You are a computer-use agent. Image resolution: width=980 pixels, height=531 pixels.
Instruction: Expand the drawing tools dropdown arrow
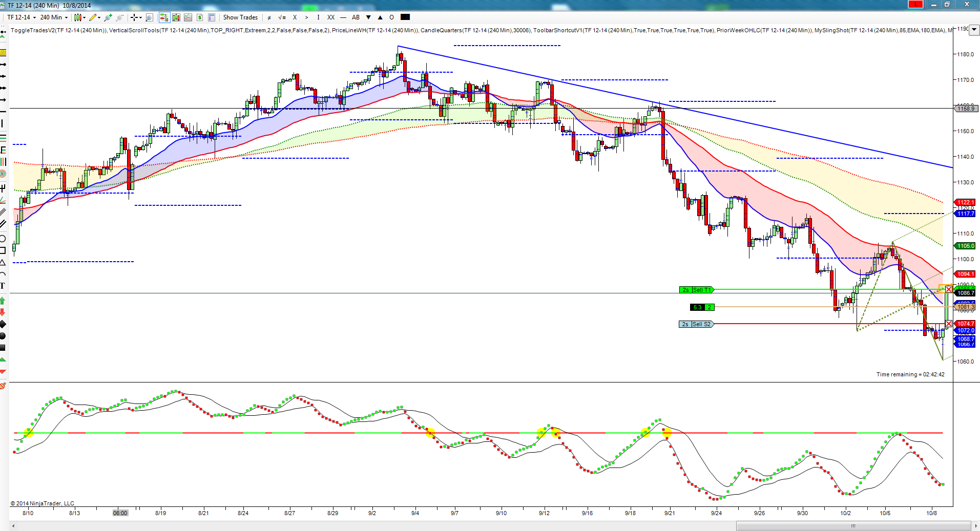[x=99, y=17]
